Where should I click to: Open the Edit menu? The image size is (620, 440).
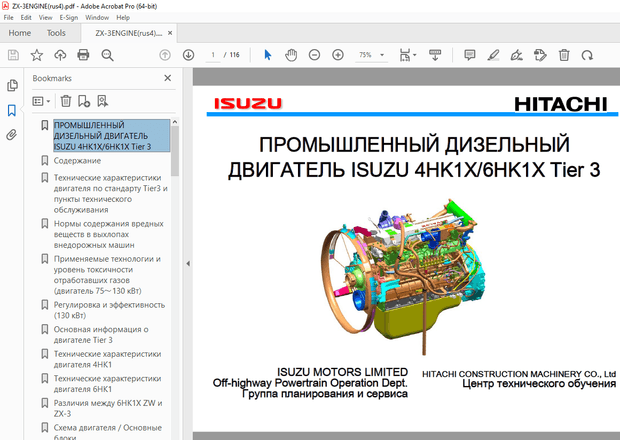point(26,17)
